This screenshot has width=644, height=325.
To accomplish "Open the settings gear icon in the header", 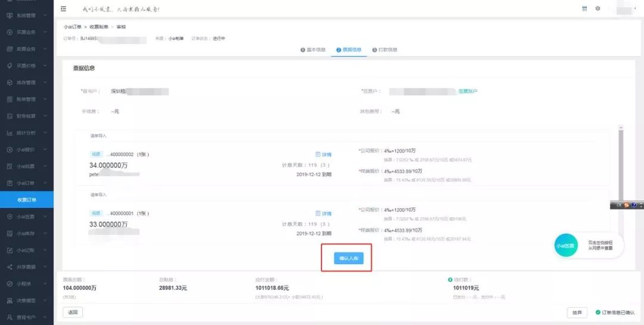I will [597, 8].
